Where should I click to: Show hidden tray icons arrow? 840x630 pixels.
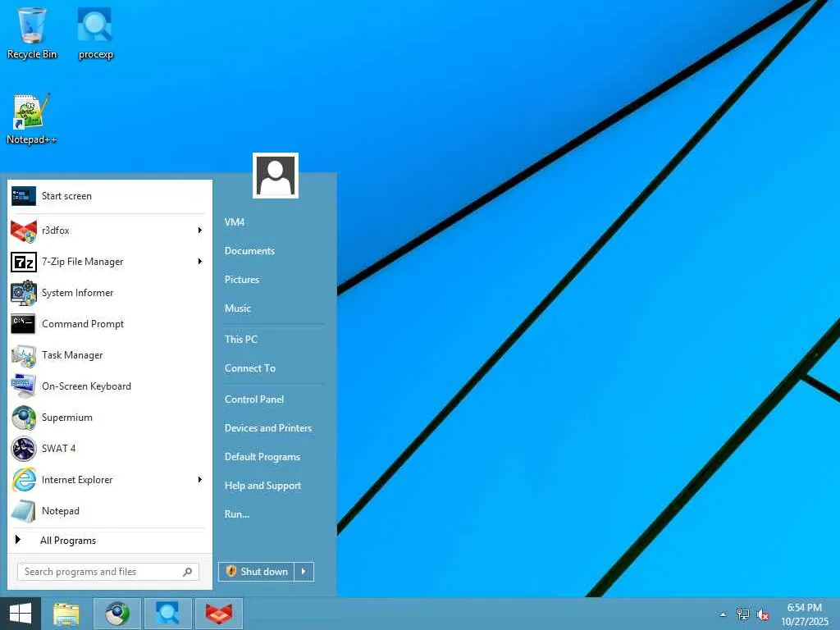tap(723, 614)
